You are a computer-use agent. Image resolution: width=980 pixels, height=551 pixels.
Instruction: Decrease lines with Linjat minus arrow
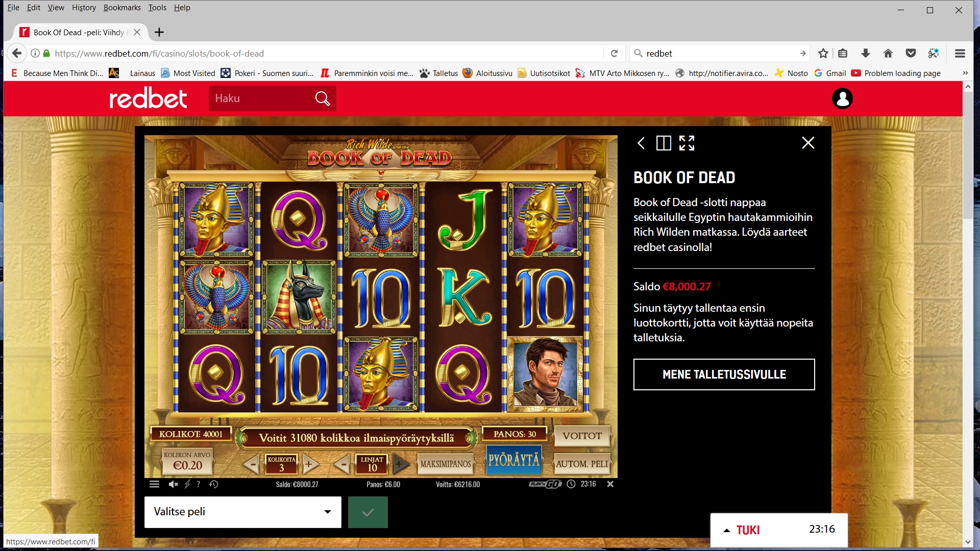point(342,464)
